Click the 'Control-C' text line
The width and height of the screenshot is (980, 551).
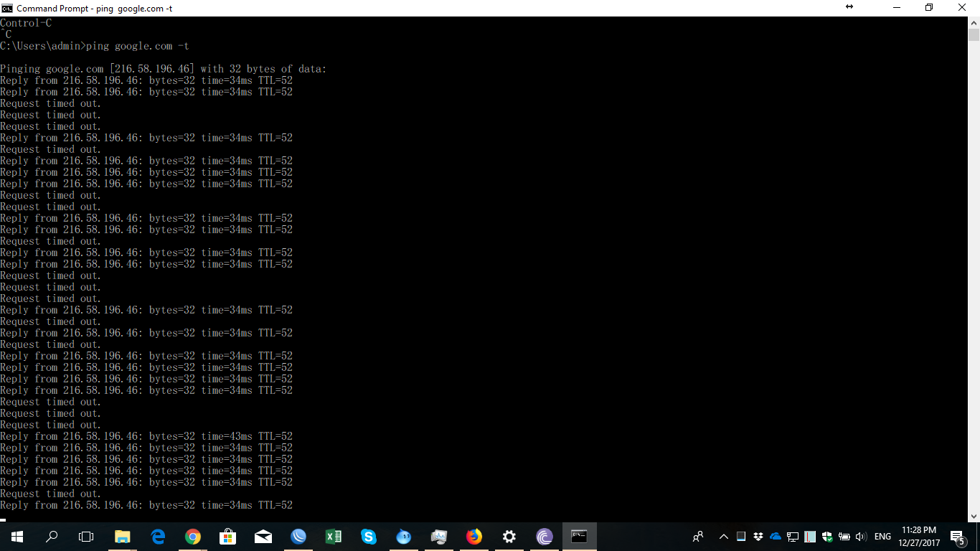coord(26,23)
